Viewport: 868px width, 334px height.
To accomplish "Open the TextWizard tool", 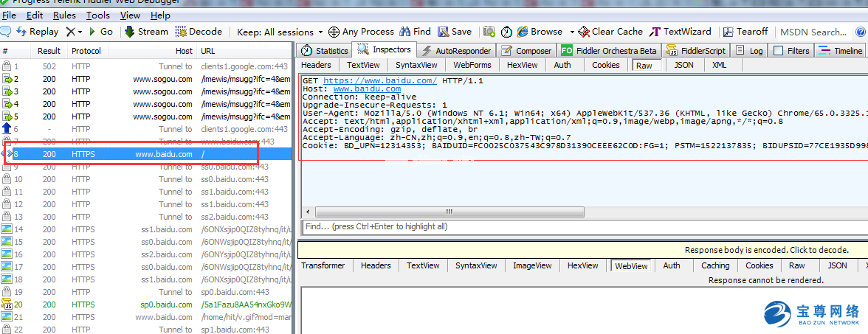I will 681,32.
